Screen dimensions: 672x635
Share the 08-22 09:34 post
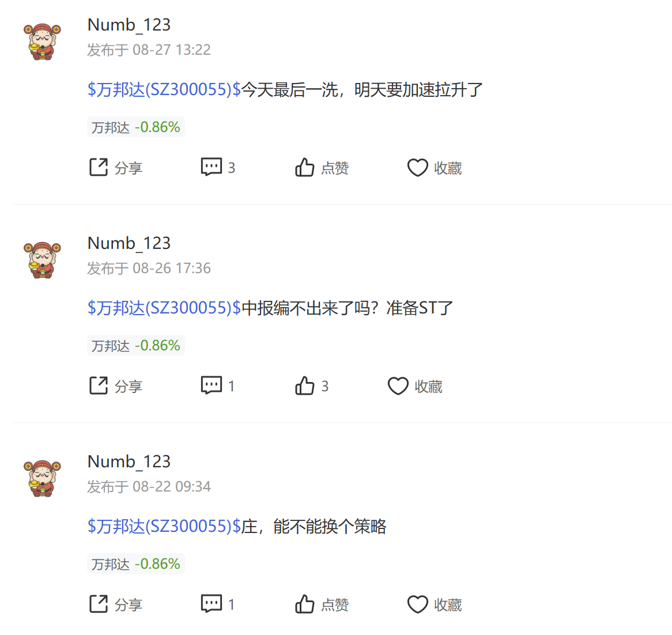116,604
